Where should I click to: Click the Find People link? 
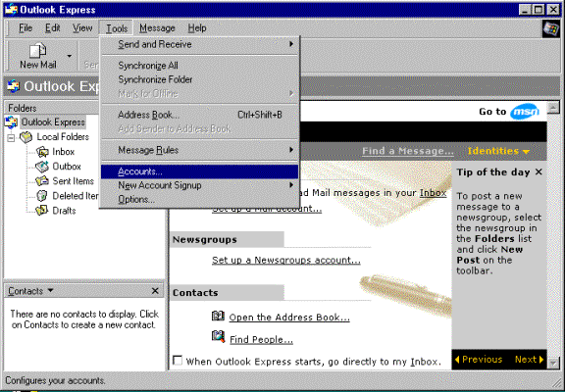pos(261,339)
